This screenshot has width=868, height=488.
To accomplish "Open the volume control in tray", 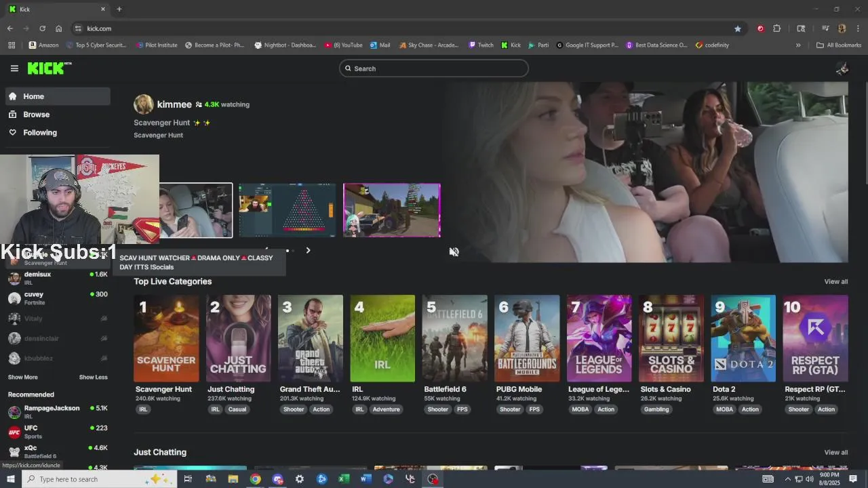I will tap(809, 479).
